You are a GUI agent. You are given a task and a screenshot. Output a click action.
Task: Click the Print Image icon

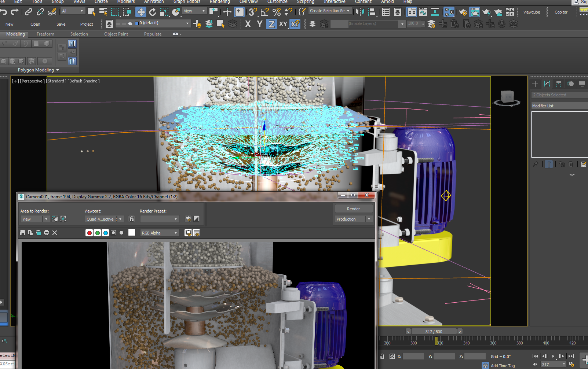pos(46,232)
